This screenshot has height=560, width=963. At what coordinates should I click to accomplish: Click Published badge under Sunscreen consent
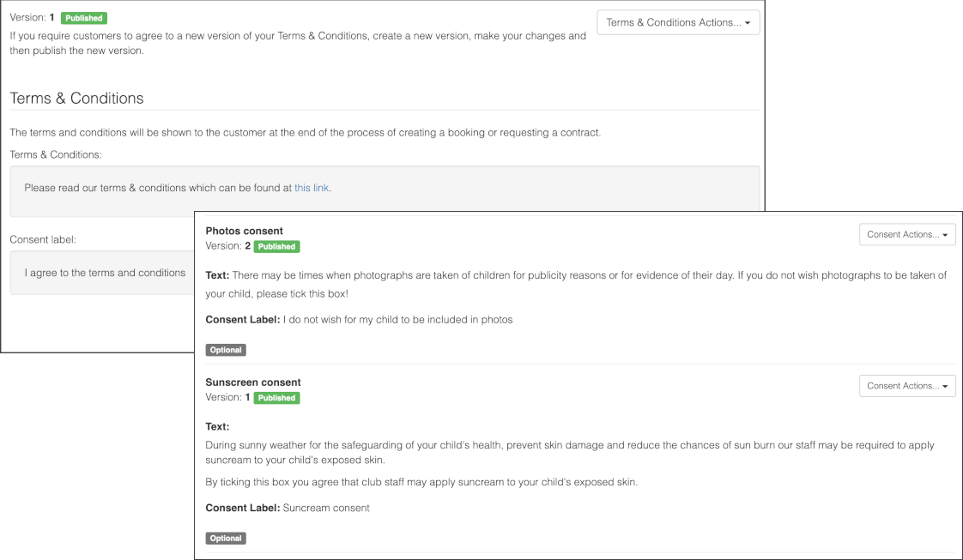coord(276,398)
